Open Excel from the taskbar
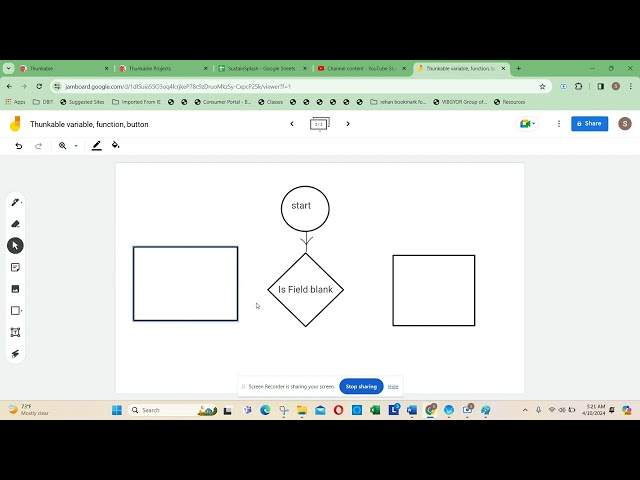The image size is (640, 480). coord(375,410)
